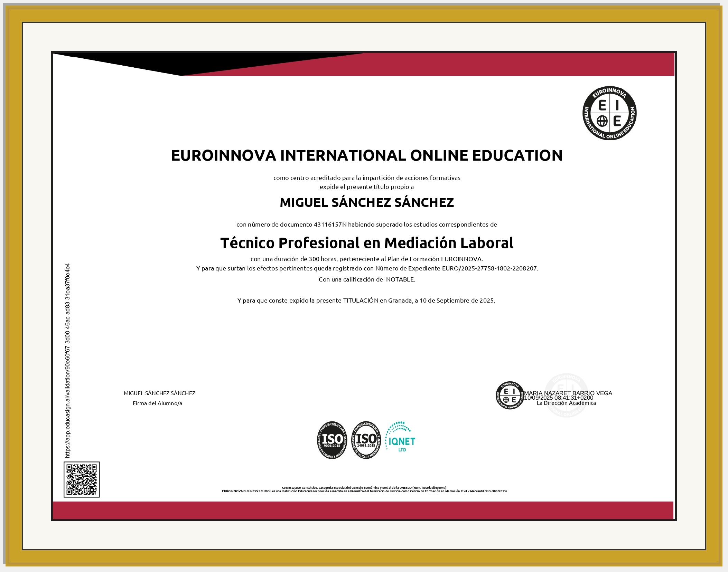Click the Euroinnova round logo top right
The width and height of the screenshot is (728, 572).
click(609, 113)
